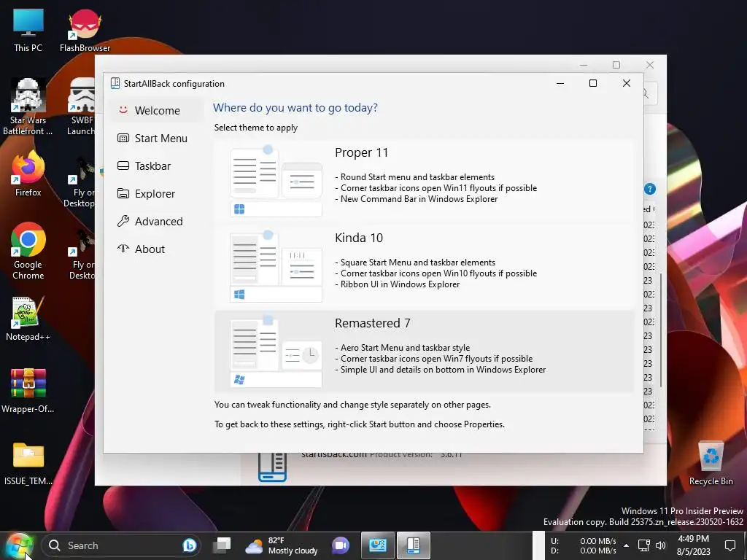Image resolution: width=747 pixels, height=560 pixels.
Task: Go to the Explorer settings page
Action: tap(156, 193)
